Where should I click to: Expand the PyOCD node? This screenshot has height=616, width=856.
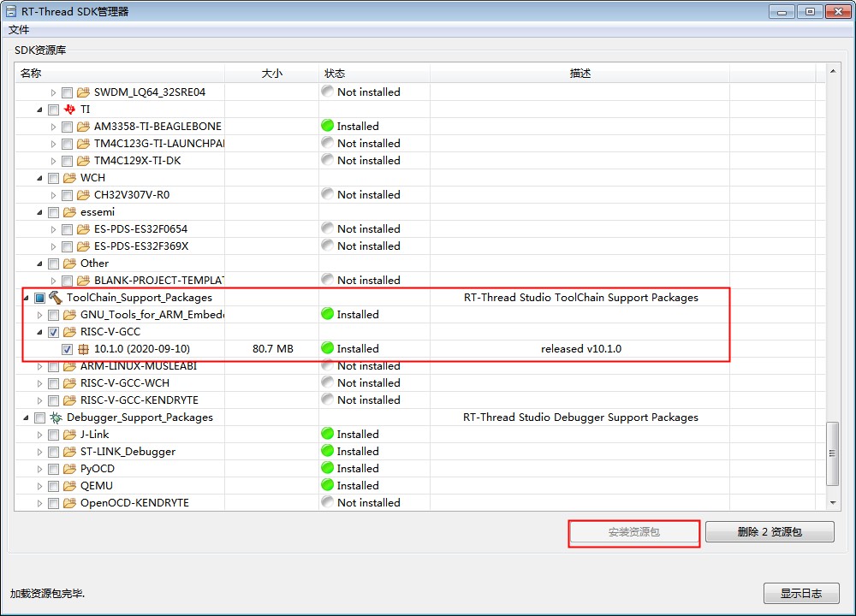point(39,469)
